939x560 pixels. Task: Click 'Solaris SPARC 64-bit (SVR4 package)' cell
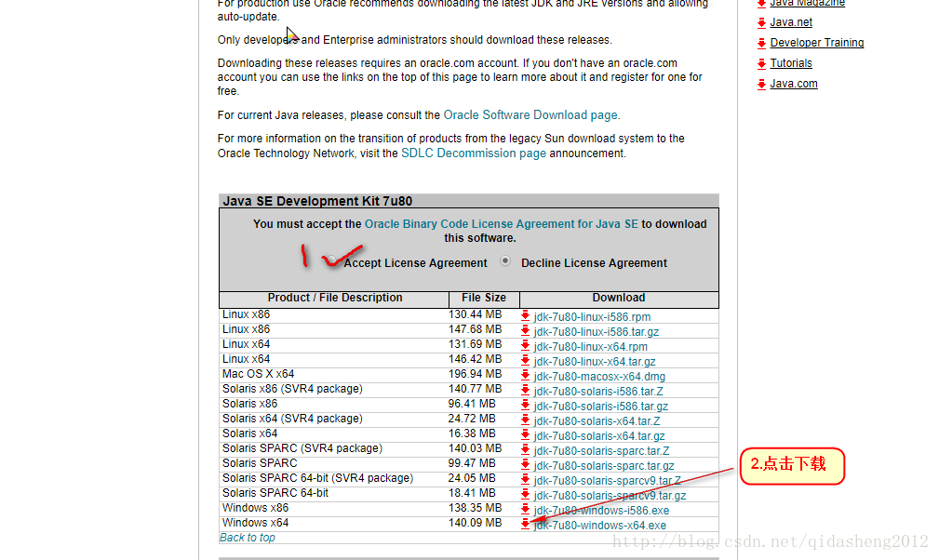point(318,477)
